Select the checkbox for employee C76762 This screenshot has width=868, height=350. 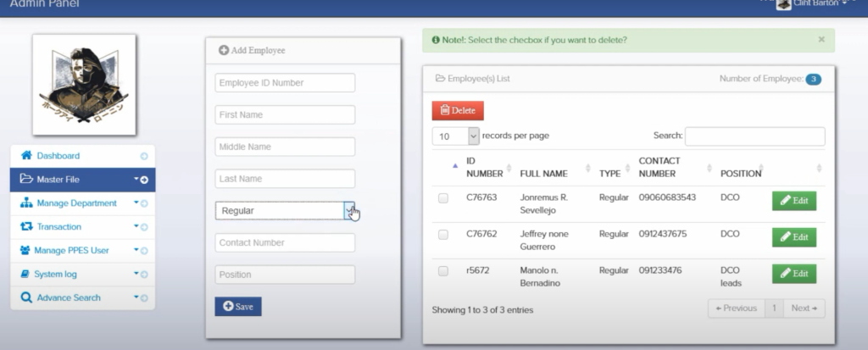tap(442, 235)
